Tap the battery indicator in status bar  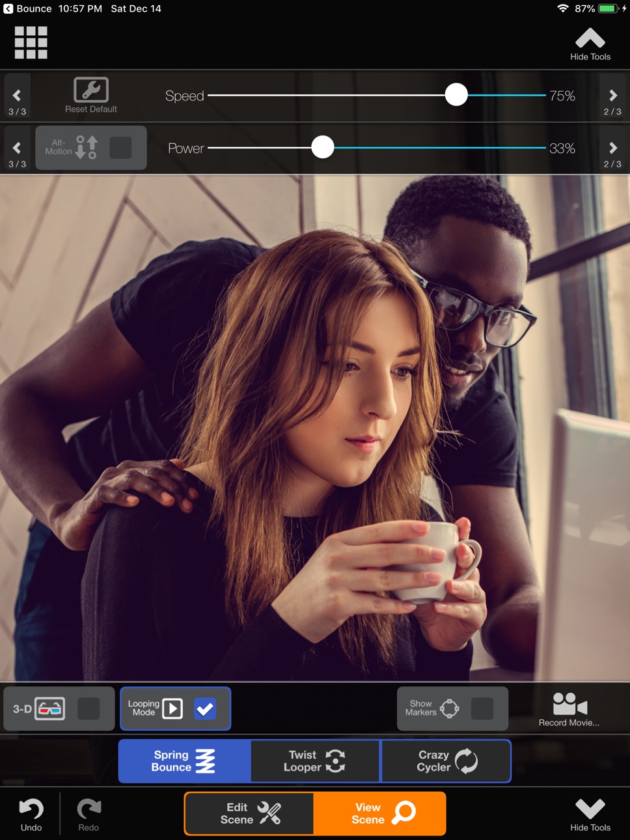tap(608, 8)
